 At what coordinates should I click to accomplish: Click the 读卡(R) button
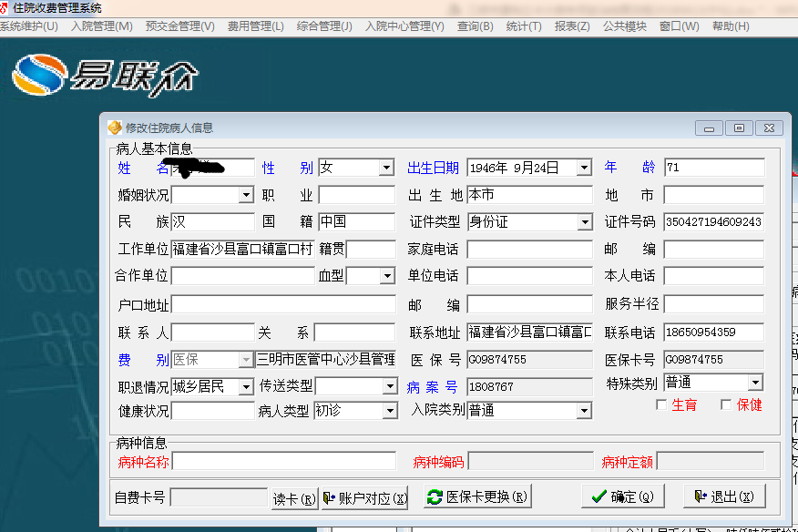[294, 498]
